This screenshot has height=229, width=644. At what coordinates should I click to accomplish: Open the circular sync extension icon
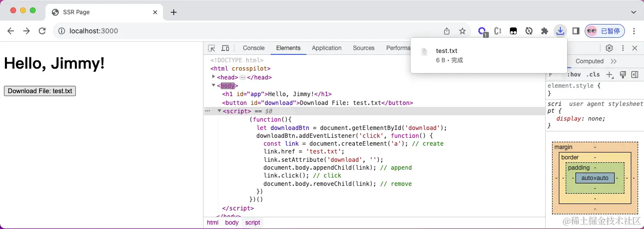click(x=529, y=31)
